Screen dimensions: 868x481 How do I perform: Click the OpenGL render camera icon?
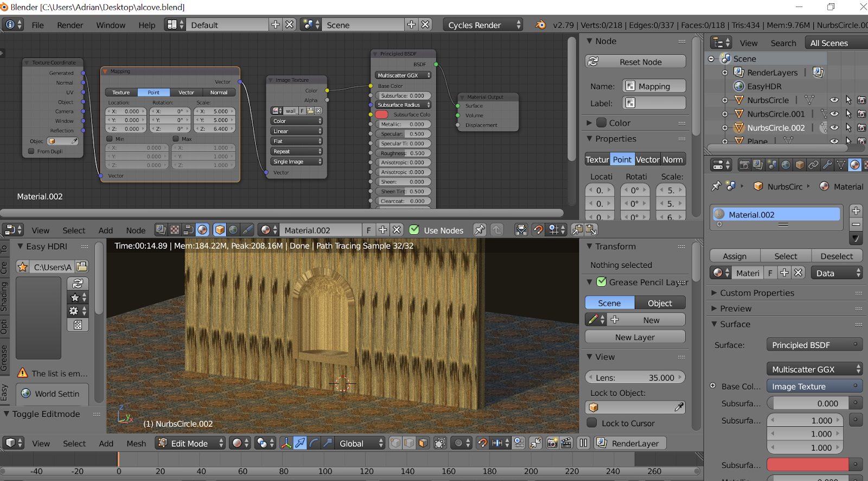click(552, 444)
